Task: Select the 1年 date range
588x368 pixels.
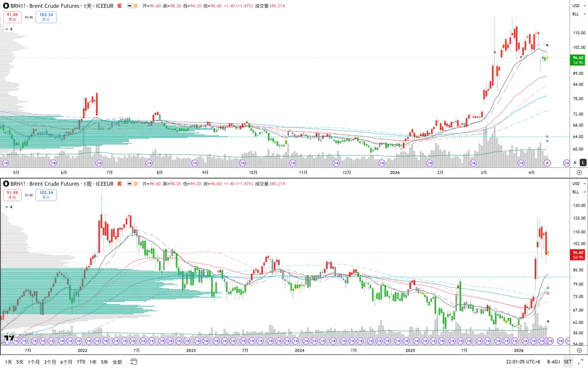Action: tap(93, 362)
